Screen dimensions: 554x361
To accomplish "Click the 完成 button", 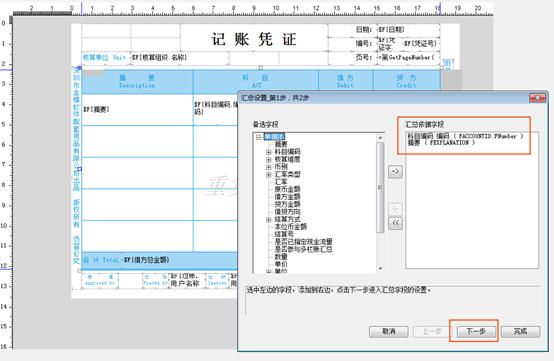I will pyautogui.click(x=520, y=331).
